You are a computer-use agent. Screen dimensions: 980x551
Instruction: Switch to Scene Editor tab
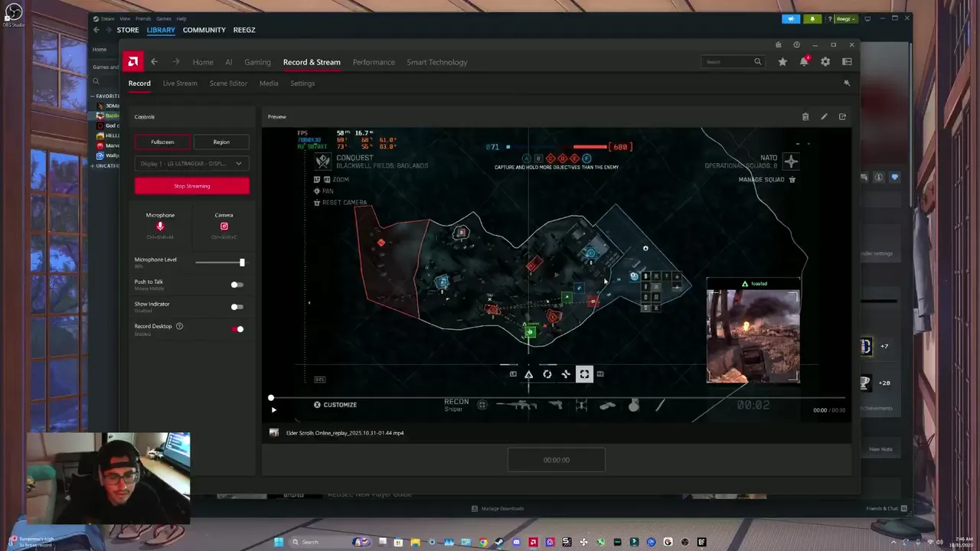228,83
